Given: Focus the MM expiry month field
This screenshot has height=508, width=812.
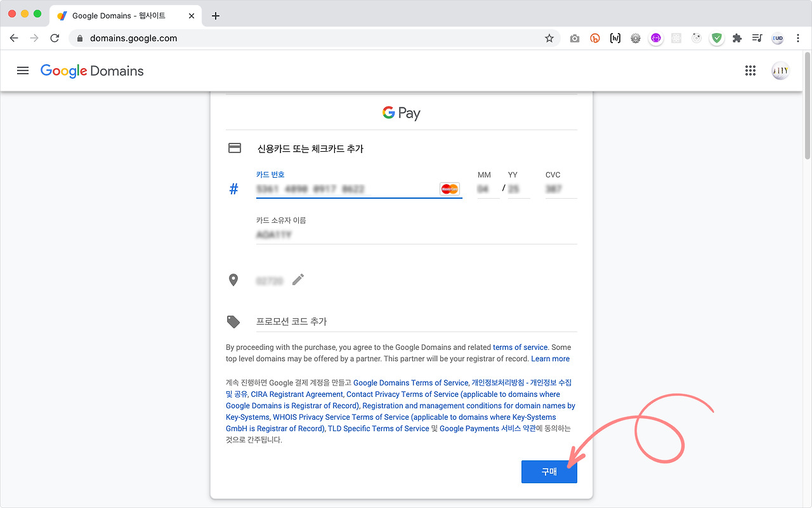Looking at the screenshot, I should (488, 189).
